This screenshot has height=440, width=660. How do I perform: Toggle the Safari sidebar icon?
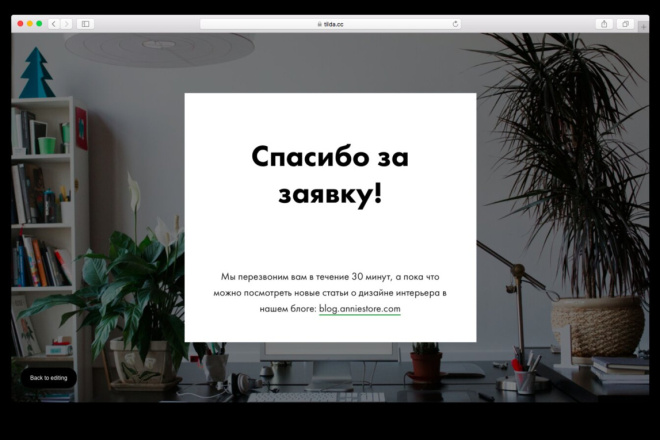(x=85, y=24)
